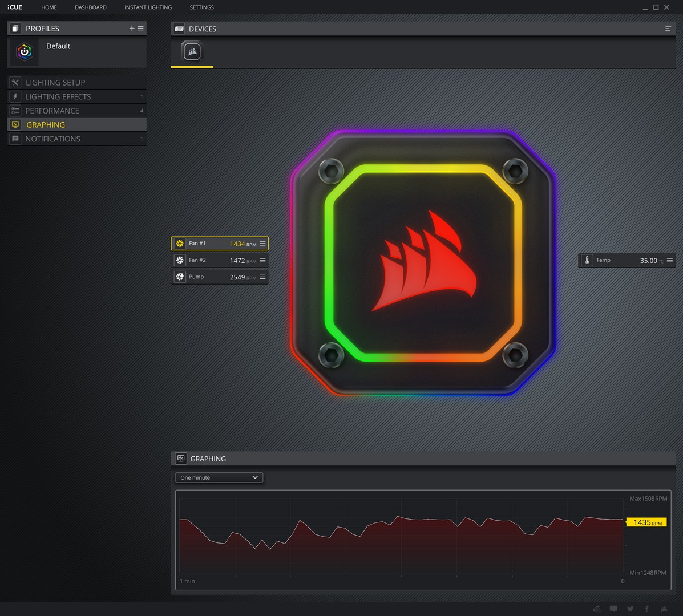Click the Lighting Setup wrench icon

tap(15, 82)
